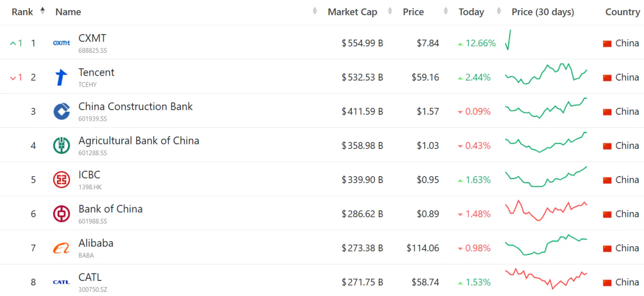Toggle sorting arrows beside Price header
Image resolution: width=644 pixels, height=296 pixels.
(445, 11)
